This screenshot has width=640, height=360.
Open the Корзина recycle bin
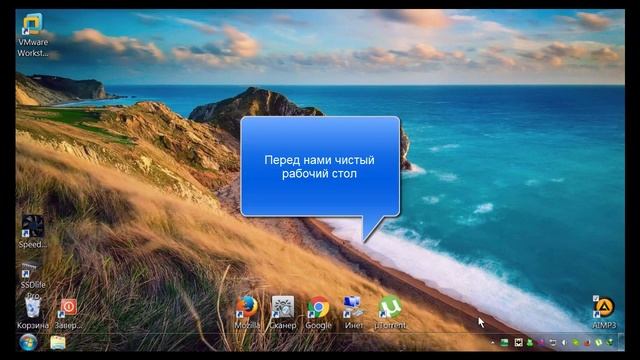coord(32,313)
